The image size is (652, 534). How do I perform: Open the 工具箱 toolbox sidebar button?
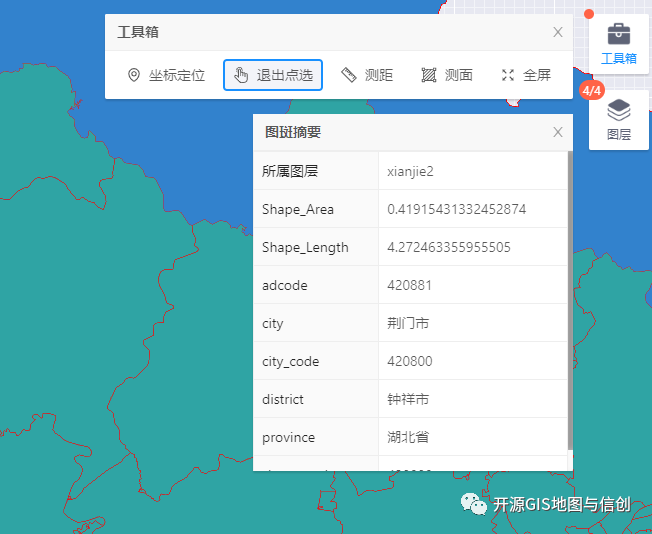[x=618, y=44]
